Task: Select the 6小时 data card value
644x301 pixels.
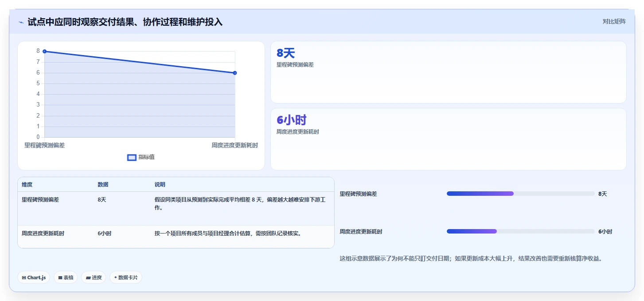Action: click(292, 120)
